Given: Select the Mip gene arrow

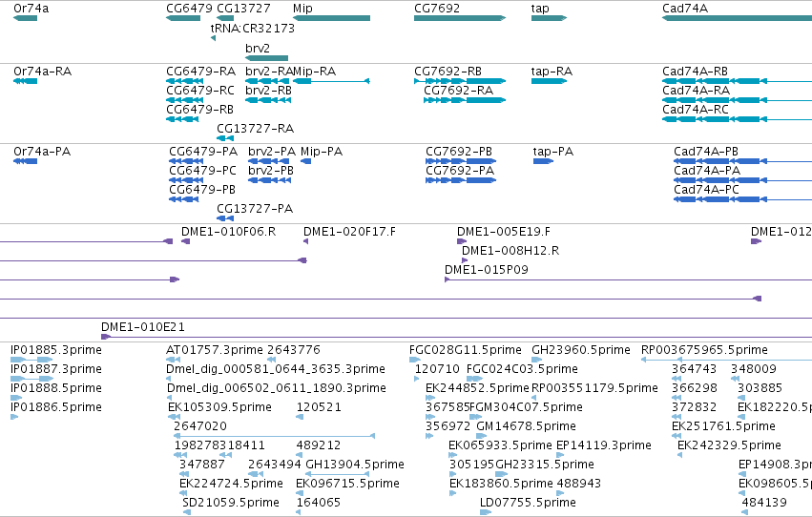Looking at the screenshot, I should click(x=331, y=18).
